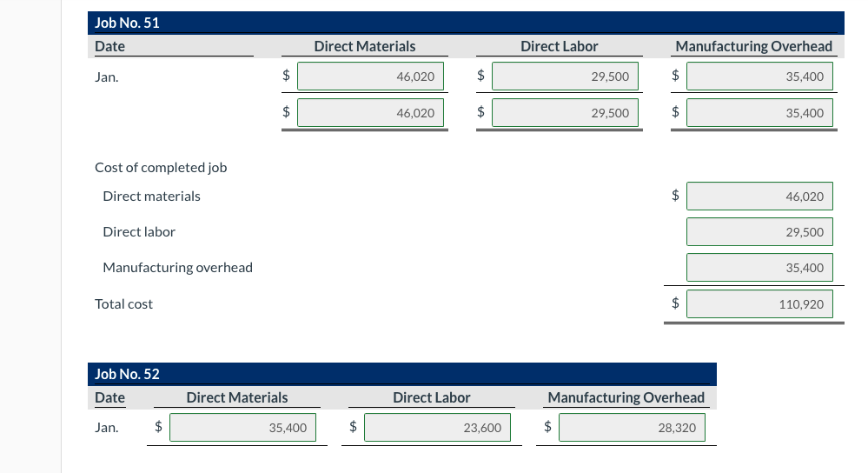The image size is (868, 473).
Task: Click the Jan. row label in Job 52
Action: (106, 428)
